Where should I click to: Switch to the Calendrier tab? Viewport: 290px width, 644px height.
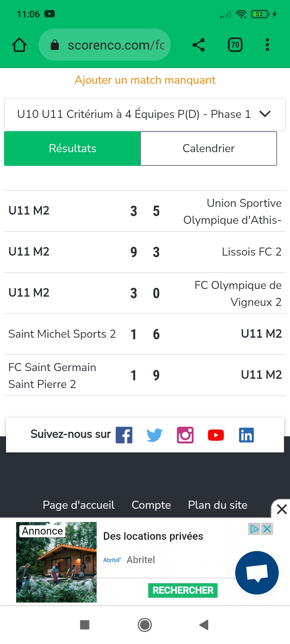click(209, 149)
